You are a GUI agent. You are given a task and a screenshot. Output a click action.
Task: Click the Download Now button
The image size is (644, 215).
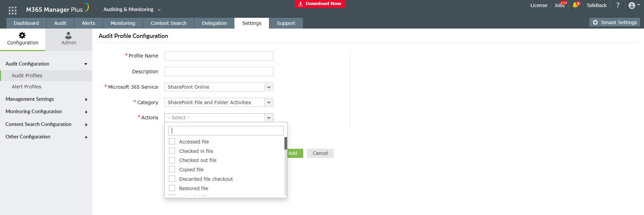click(320, 4)
